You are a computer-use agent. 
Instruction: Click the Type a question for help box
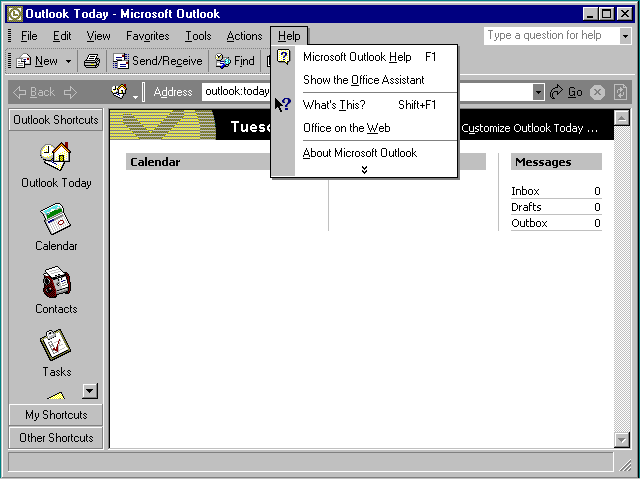(551, 36)
